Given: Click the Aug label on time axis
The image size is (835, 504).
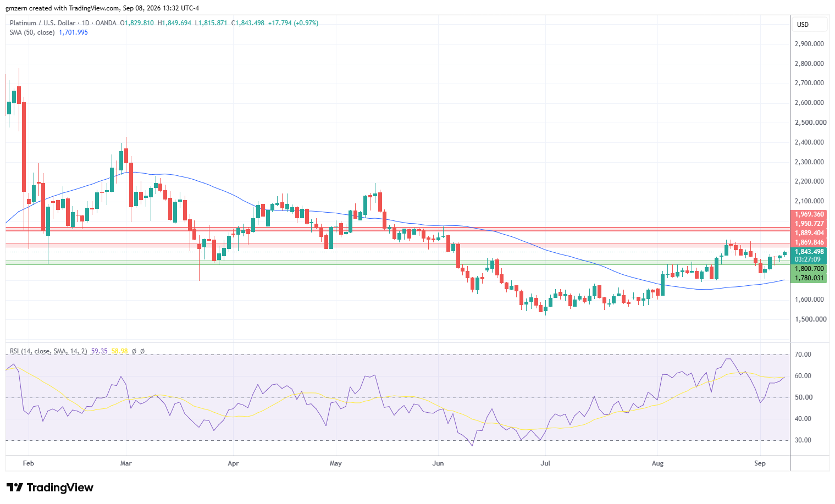Looking at the screenshot, I should click(657, 463).
